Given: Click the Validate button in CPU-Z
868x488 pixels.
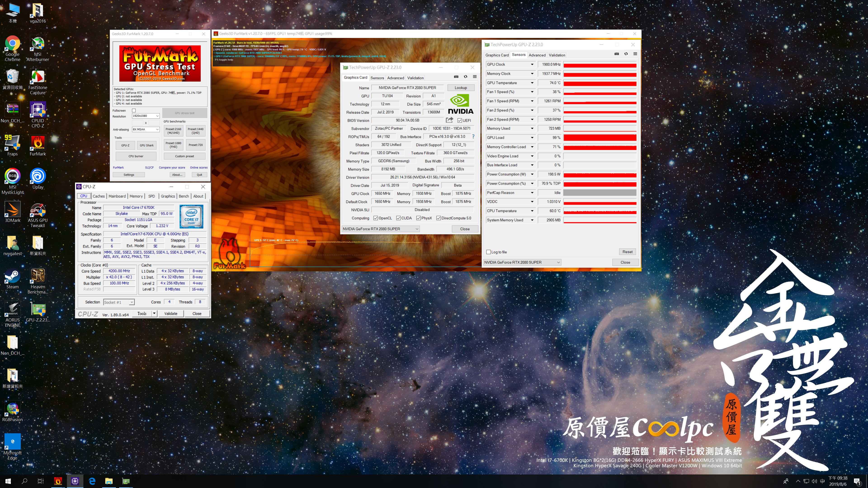Looking at the screenshot, I should click(x=171, y=314).
